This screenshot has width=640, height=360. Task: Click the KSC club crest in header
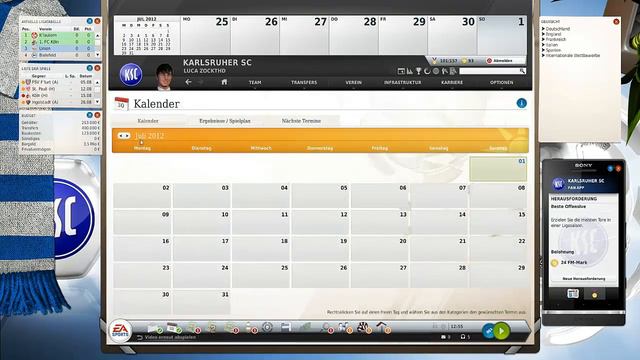(131, 75)
